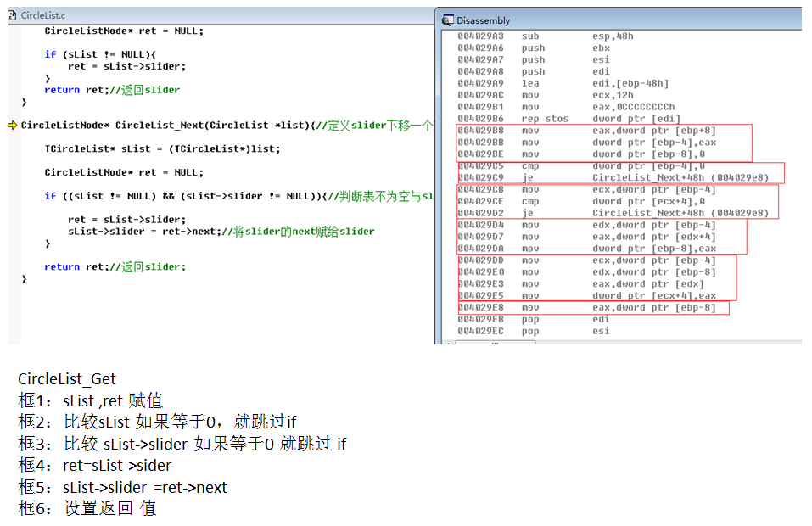The height and width of the screenshot is (526, 812).
Task: Click disassembly row 004029EC pop esi
Action: (x=534, y=332)
